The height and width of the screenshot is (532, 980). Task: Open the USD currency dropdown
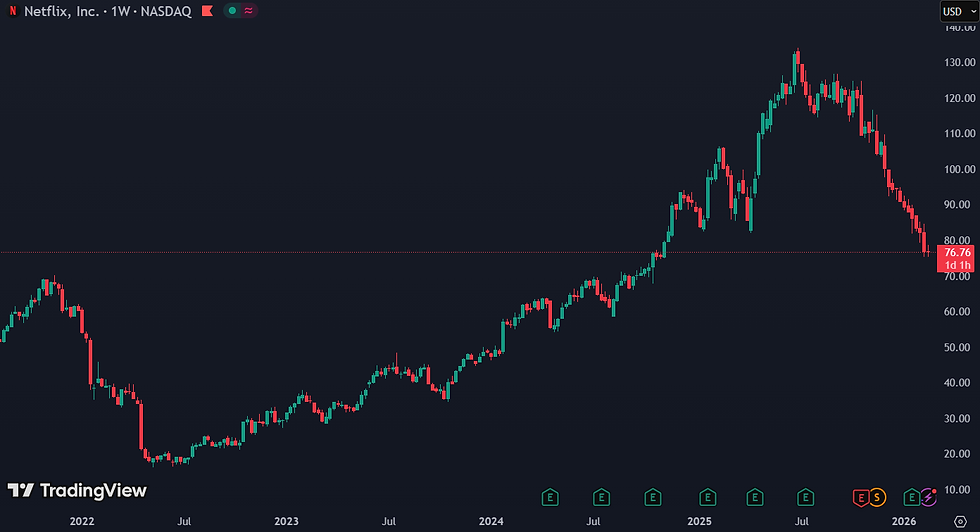(x=959, y=11)
